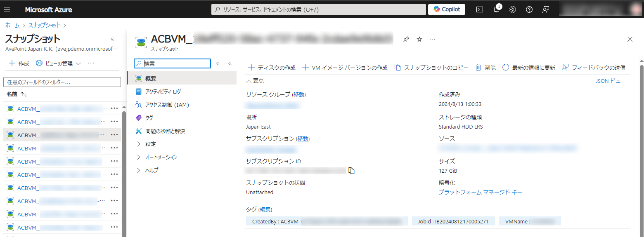This screenshot has width=644, height=237.
Task: Click the Unattached state value
Action: click(x=260, y=192)
